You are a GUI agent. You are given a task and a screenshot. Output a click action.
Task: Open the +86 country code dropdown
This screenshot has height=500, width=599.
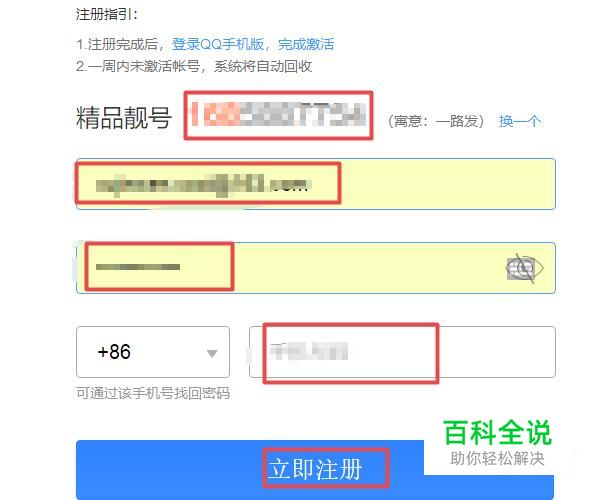click(x=153, y=352)
